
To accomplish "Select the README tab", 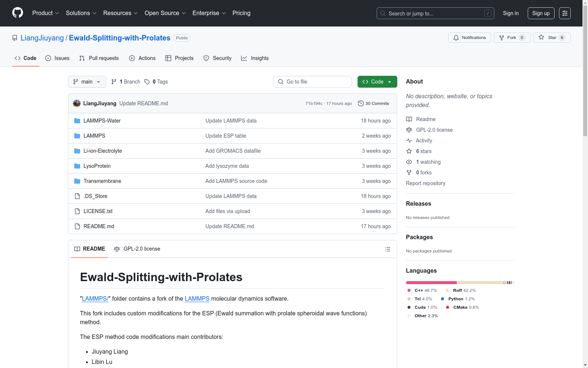I will click(x=90, y=249).
